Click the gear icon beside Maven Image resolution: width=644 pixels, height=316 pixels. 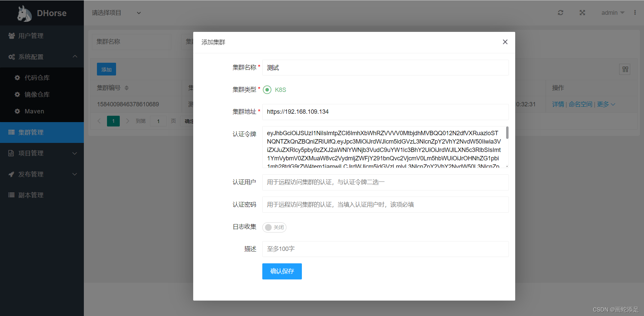[17, 111]
